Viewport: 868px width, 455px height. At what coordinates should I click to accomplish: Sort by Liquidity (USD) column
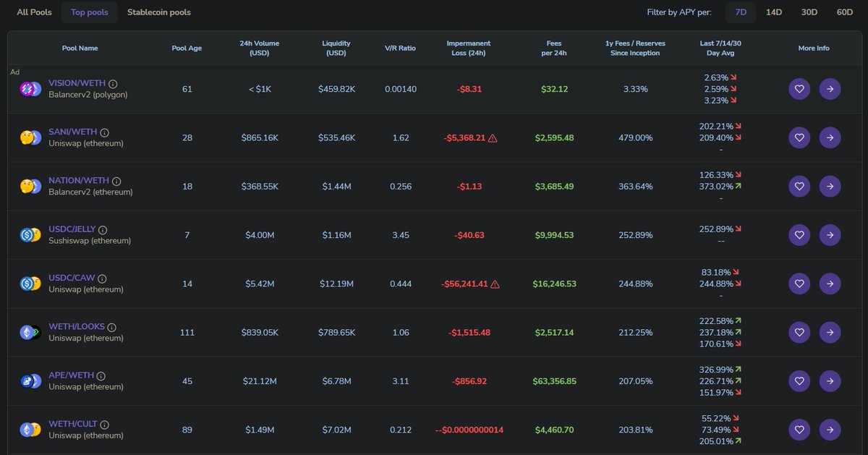[x=336, y=48]
